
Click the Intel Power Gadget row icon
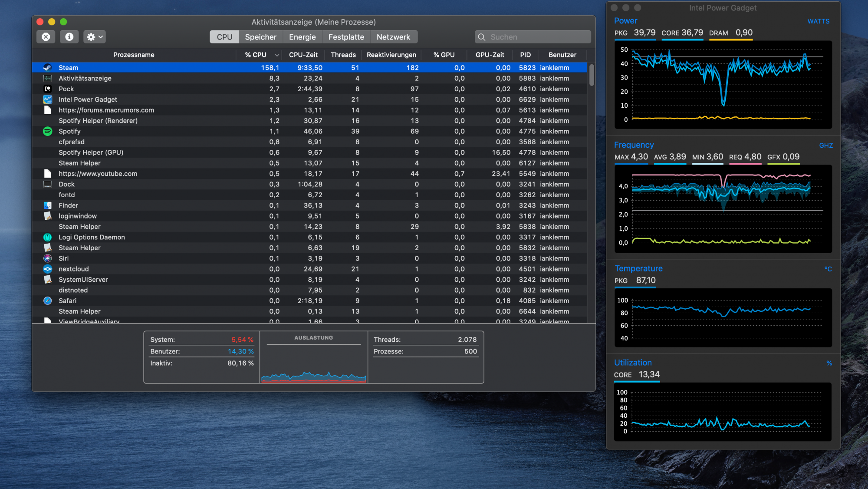pyautogui.click(x=48, y=99)
